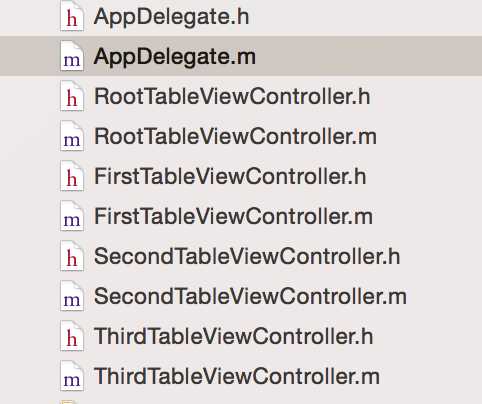Click the RootTableViewController.m file icon
Screen dimensions: 482x404
[x=72, y=136]
